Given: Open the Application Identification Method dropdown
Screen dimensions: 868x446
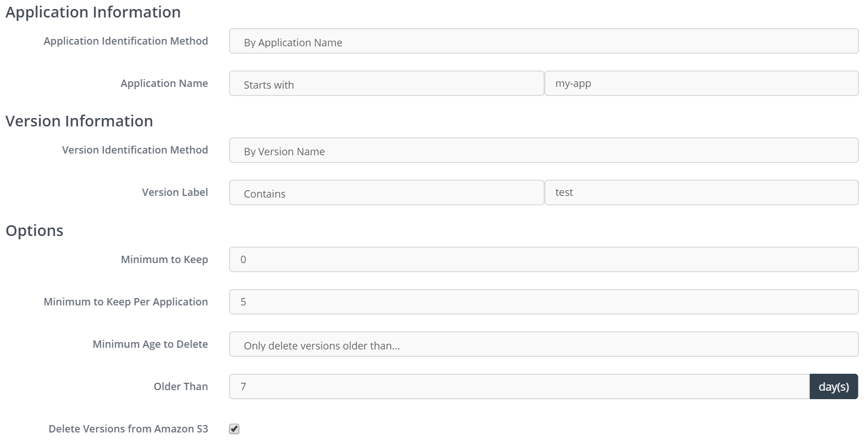Looking at the screenshot, I should (x=542, y=41).
